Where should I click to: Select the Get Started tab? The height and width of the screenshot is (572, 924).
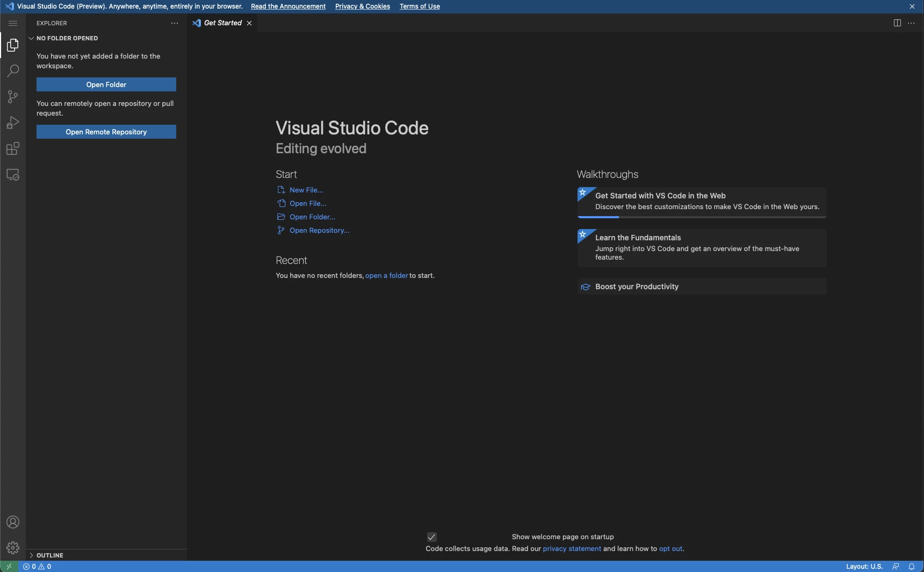click(222, 23)
